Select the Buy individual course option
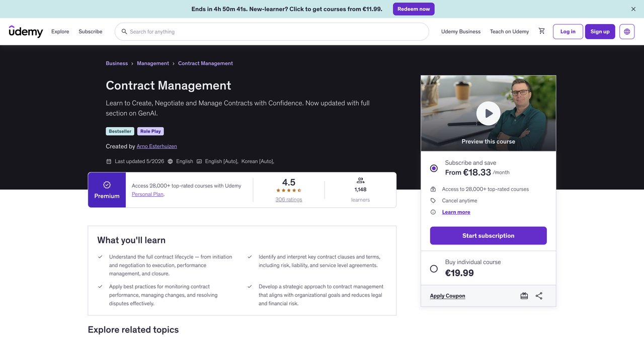This screenshot has width=644, height=337. pos(434,269)
